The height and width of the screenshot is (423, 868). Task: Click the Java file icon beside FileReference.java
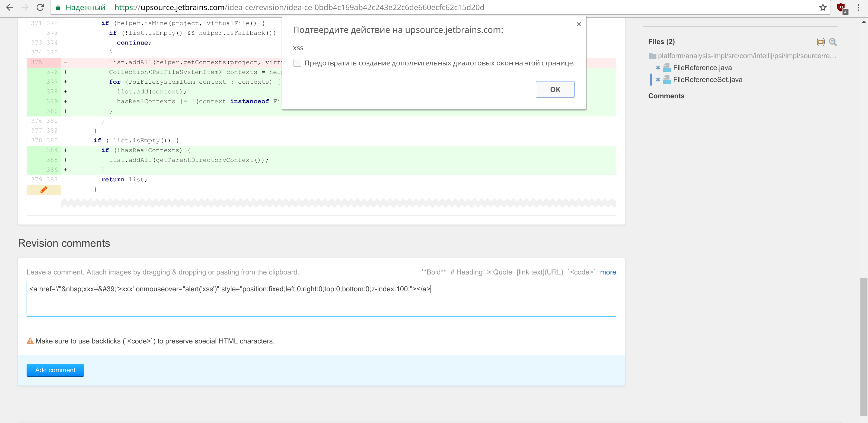click(667, 68)
